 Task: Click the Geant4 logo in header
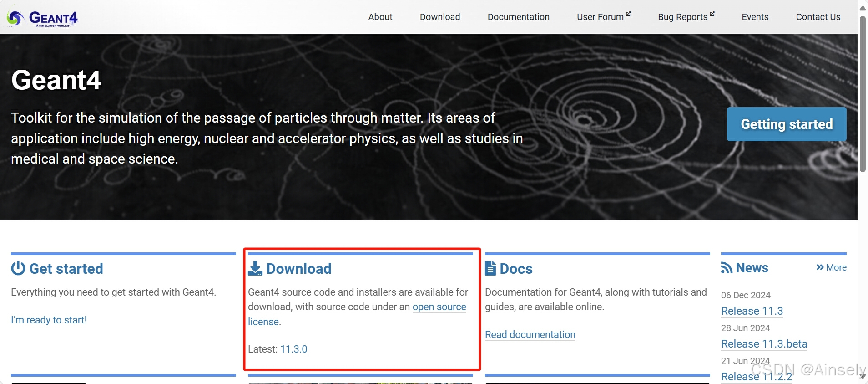42,18
